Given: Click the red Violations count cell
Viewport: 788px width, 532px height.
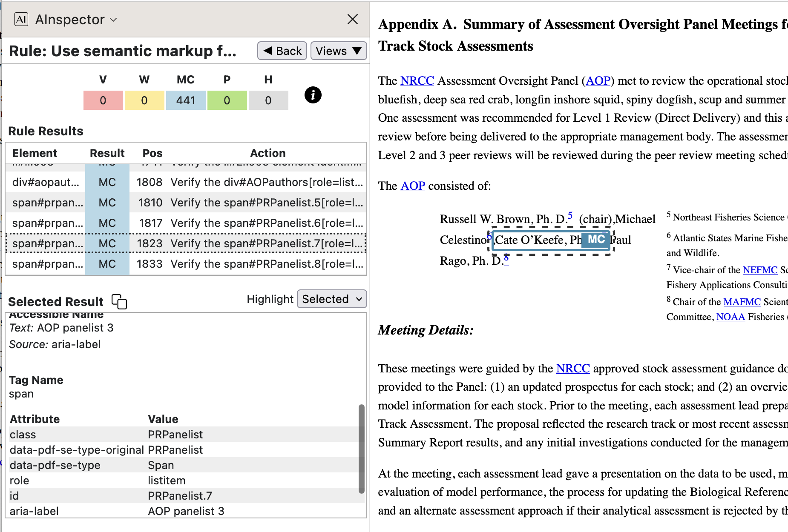Looking at the screenshot, I should coord(103,100).
